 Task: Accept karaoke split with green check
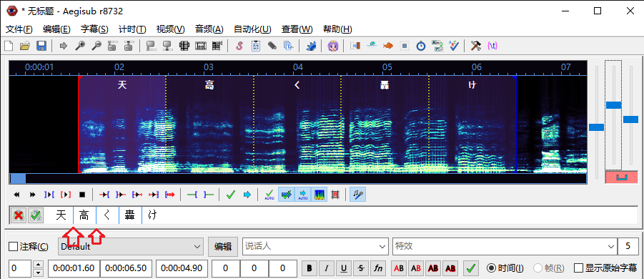(35, 215)
